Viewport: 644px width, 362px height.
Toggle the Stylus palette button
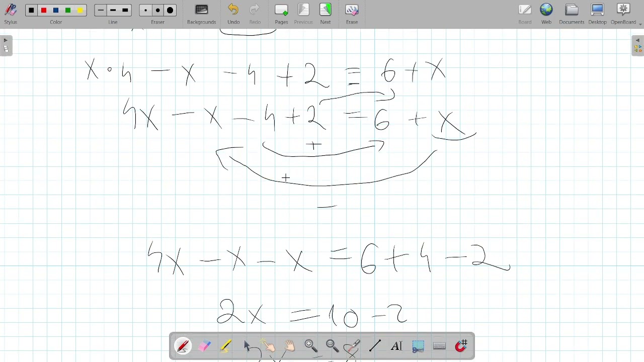tap(11, 14)
